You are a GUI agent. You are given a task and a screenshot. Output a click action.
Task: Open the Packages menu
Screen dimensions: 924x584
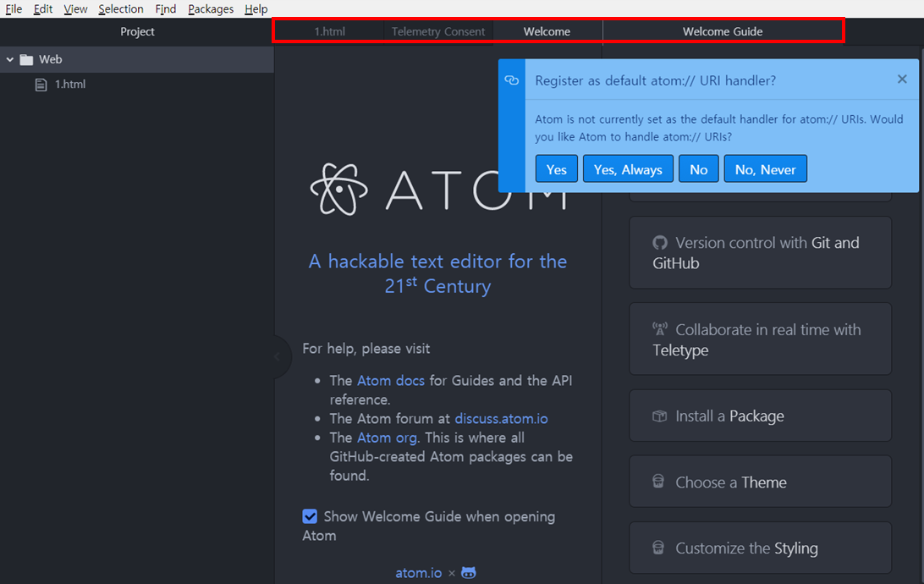tap(211, 8)
